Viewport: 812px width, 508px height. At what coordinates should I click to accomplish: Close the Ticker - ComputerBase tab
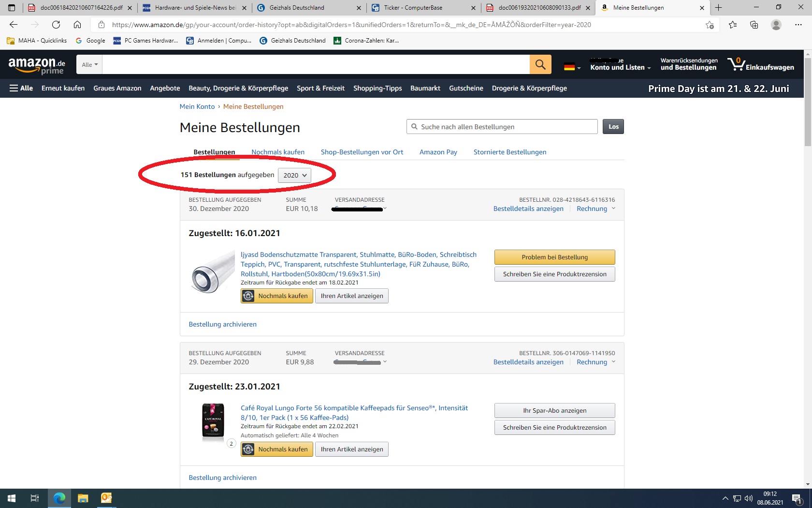(473, 8)
